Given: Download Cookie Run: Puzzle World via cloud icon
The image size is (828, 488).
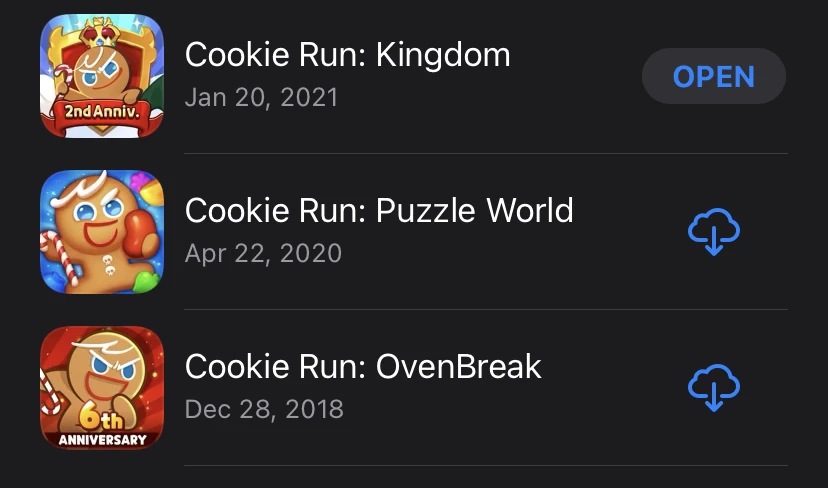Looking at the screenshot, I should (x=714, y=231).
